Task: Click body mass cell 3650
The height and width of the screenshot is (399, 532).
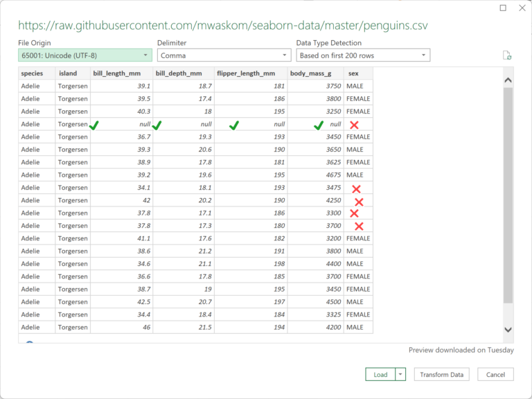Action: coord(316,150)
